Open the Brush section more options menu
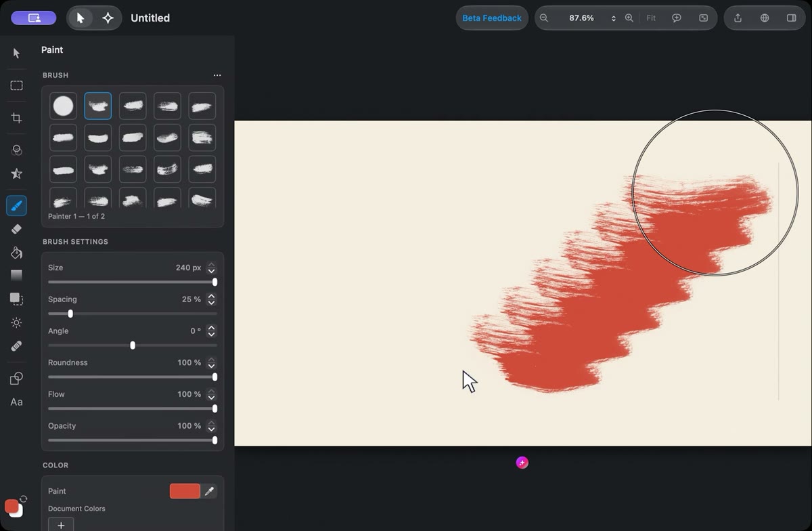The image size is (812, 531). click(217, 75)
